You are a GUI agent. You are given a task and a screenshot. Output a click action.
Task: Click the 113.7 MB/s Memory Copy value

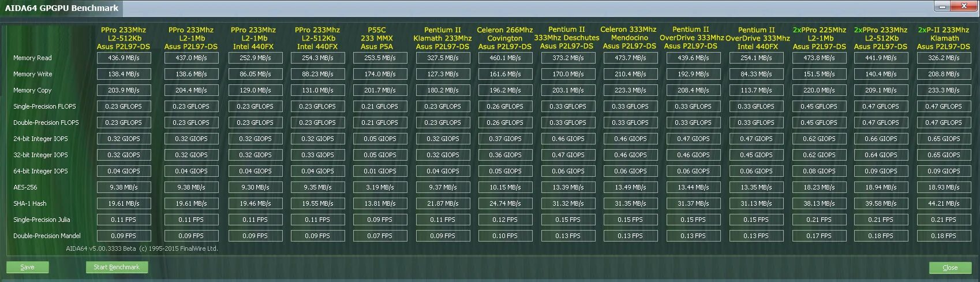point(756,90)
